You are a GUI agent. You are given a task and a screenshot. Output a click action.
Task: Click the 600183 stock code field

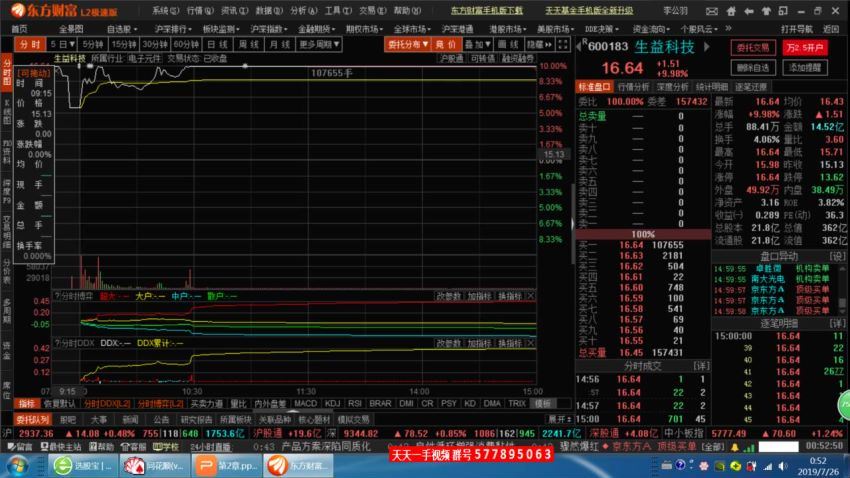[608, 47]
